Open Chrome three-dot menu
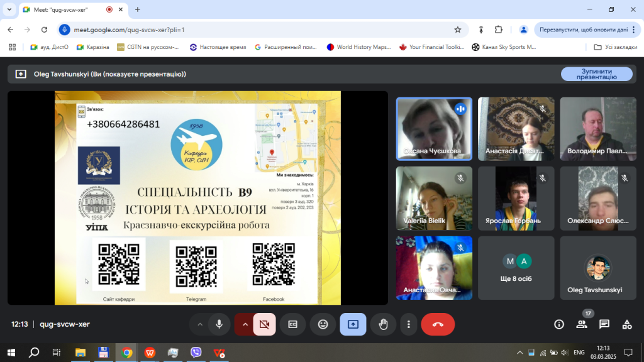The image size is (644, 362). tap(634, 30)
